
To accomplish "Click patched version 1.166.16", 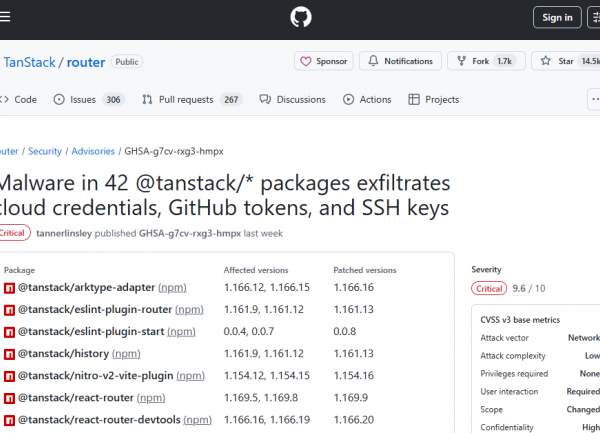I will pos(354,287).
